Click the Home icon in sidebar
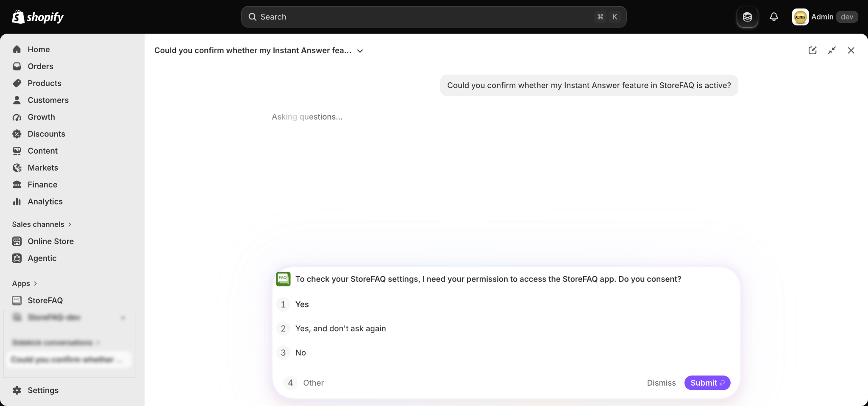Viewport: 868px width, 406px height. [x=17, y=50]
